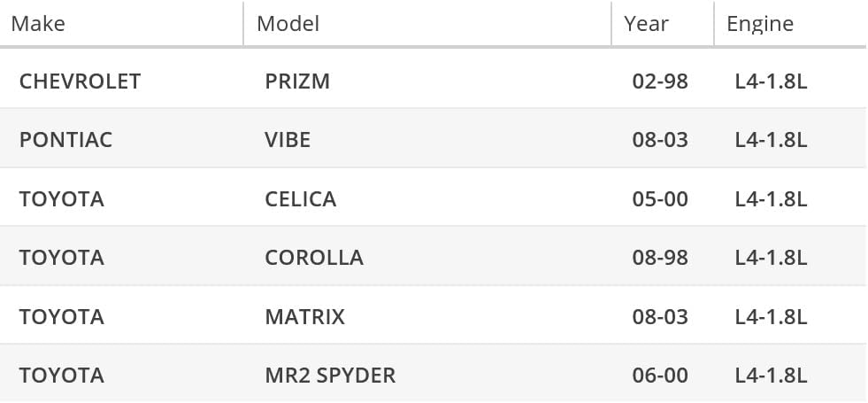The height and width of the screenshot is (403, 868).
Task: Click the engine cell in the CELICA row
Action: (x=771, y=199)
